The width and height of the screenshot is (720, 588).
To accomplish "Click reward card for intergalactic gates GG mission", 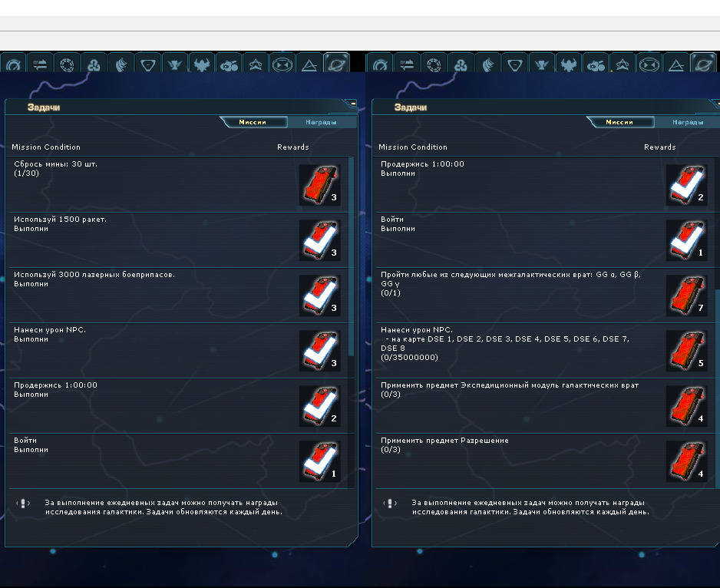I will coord(686,296).
